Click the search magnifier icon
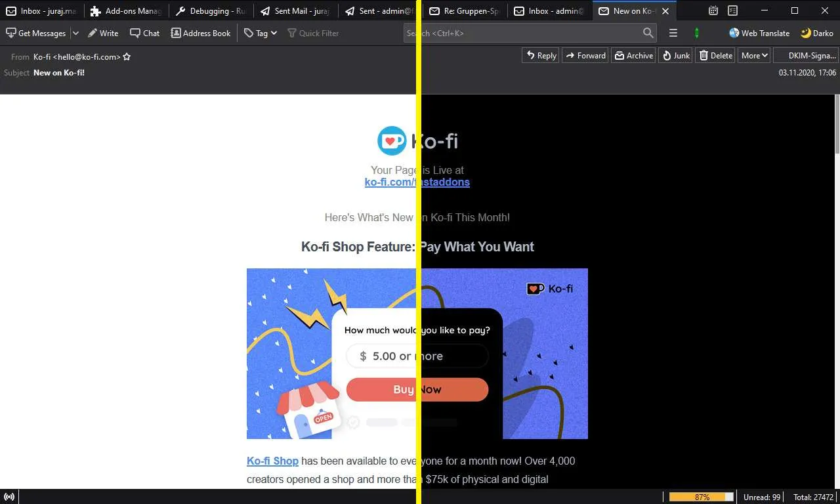Image resolution: width=840 pixels, height=504 pixels. tap(648, 33)
